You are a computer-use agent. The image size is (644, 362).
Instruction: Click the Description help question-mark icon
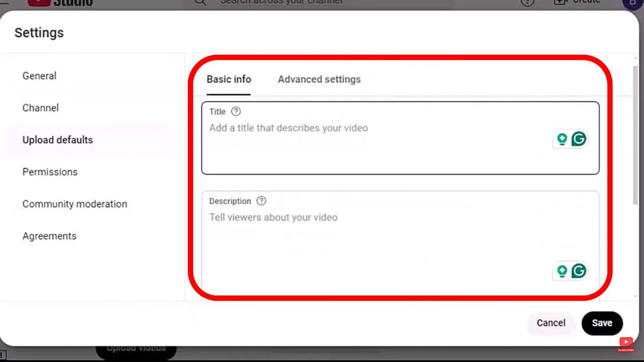pyautogui.click(x=261, y=201)
